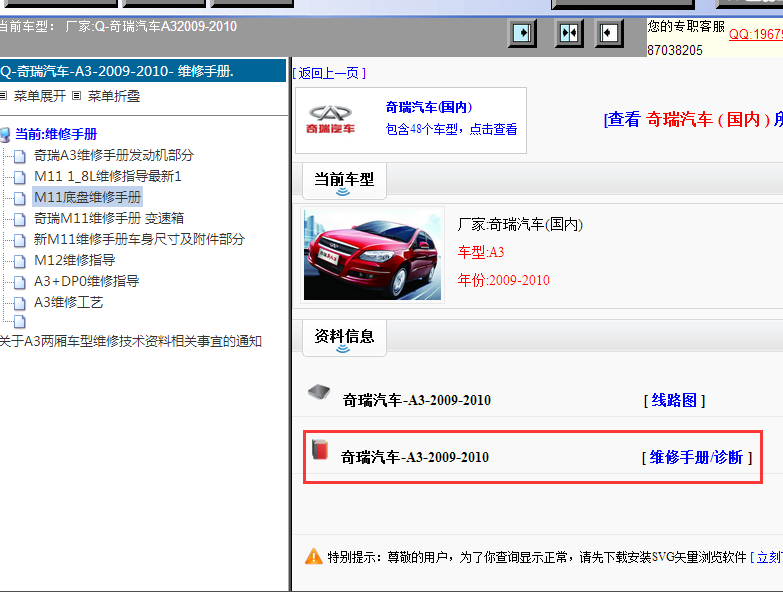This screenshot has height=592, width=783.
Task: Click page icon beside 奇瑞A3维修手册发动机部分
Action: click(19, 156)
